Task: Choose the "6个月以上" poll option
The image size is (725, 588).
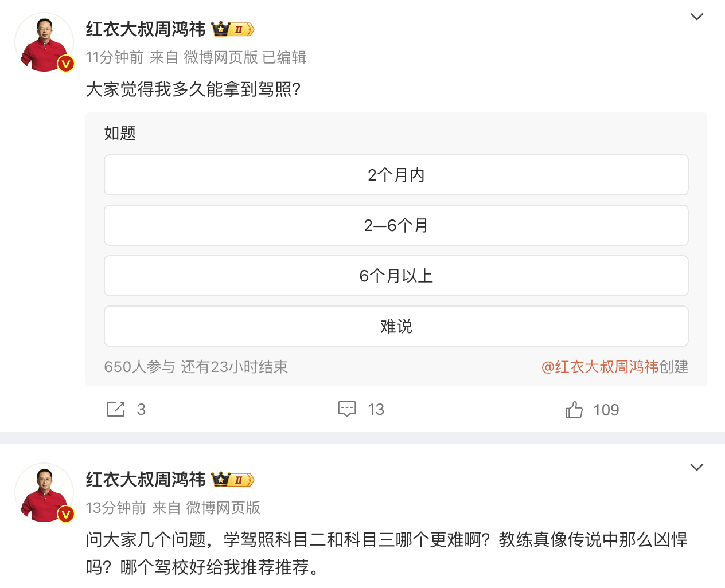Action: tap(396, 276)
